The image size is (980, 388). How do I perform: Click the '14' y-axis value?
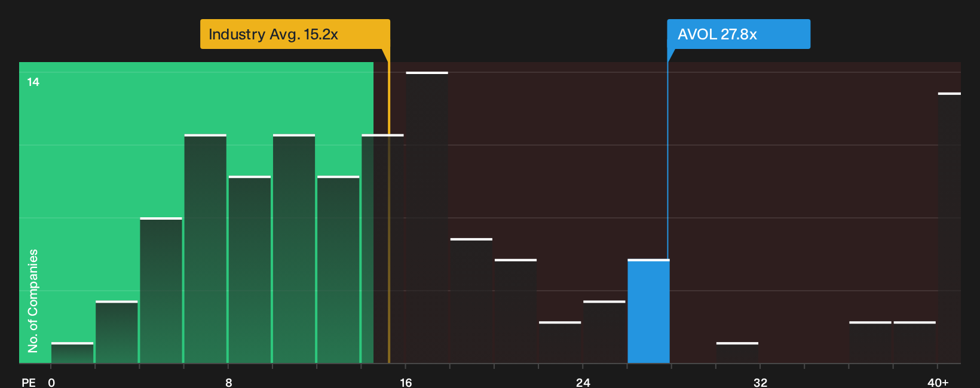click(x=33, y=82)
